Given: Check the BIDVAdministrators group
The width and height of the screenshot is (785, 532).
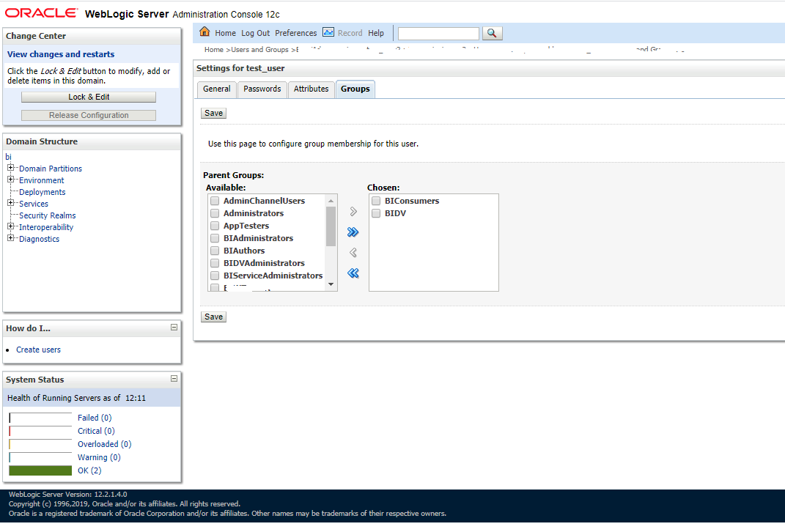Looking at the screenshot, I should click(215, 263).
